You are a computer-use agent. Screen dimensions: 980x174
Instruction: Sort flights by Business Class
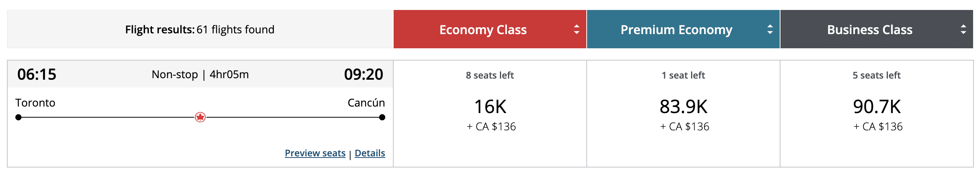pyautogui.click(x=869, y=30)
